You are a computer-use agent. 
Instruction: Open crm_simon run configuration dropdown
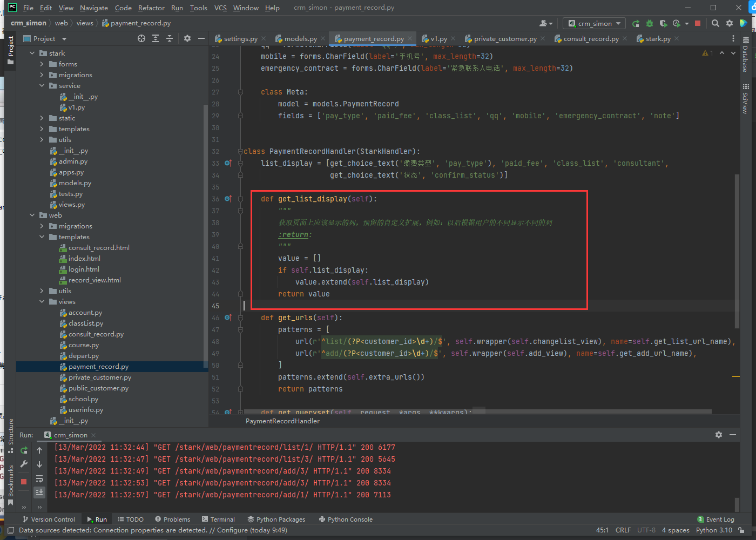(595, 23)
